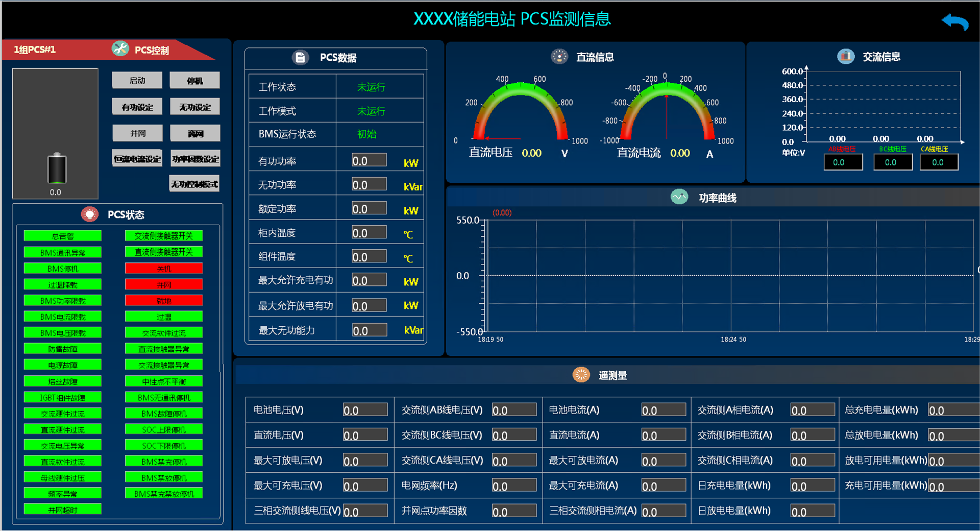Screen dimensions: 980x531
Task: Click the 并网 grid-connect button
Action: (x=137, y=133)
